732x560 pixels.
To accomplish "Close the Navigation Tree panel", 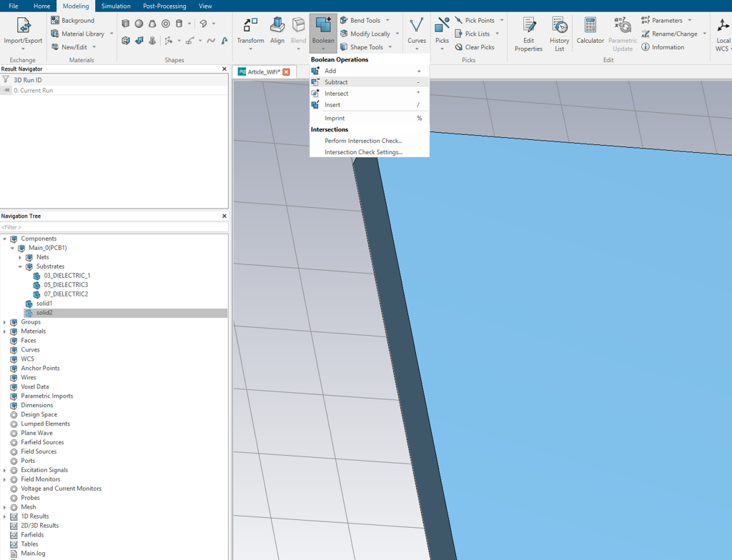I will [x=224, y=216].
